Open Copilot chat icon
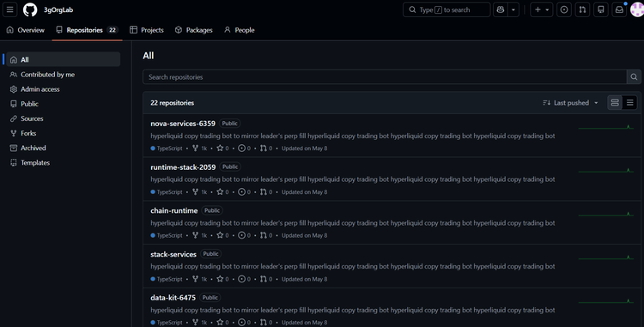Screen dimensions: 644x327 click(x=501, y=9)
